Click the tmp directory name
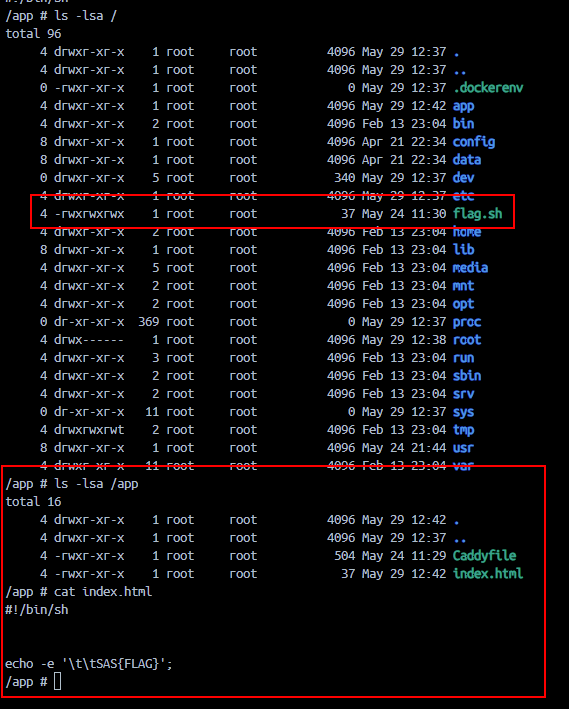 coord(464,430)
